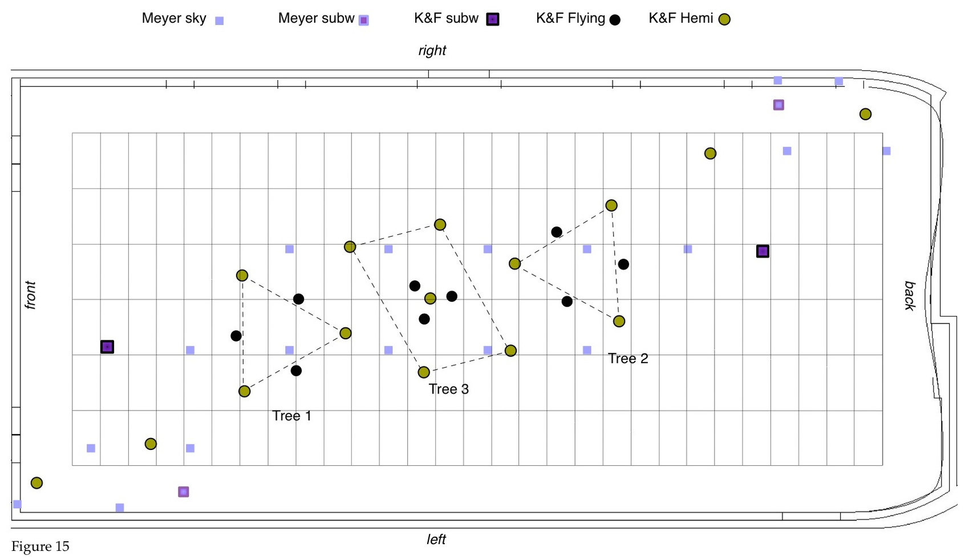
Task: Click the Meyer subw legend marker
Action: coord(363,21)
